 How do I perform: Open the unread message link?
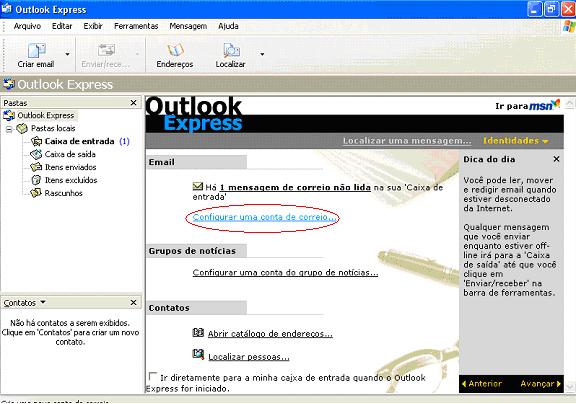[295, 187]
